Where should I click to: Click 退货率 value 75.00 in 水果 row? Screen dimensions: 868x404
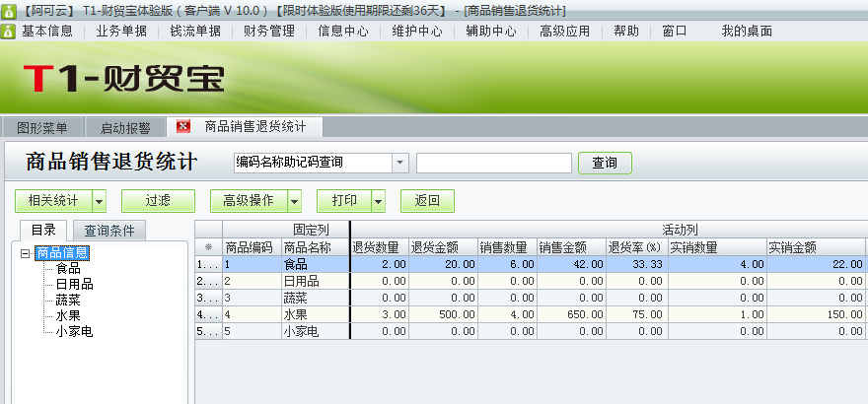tap(637, 314)
